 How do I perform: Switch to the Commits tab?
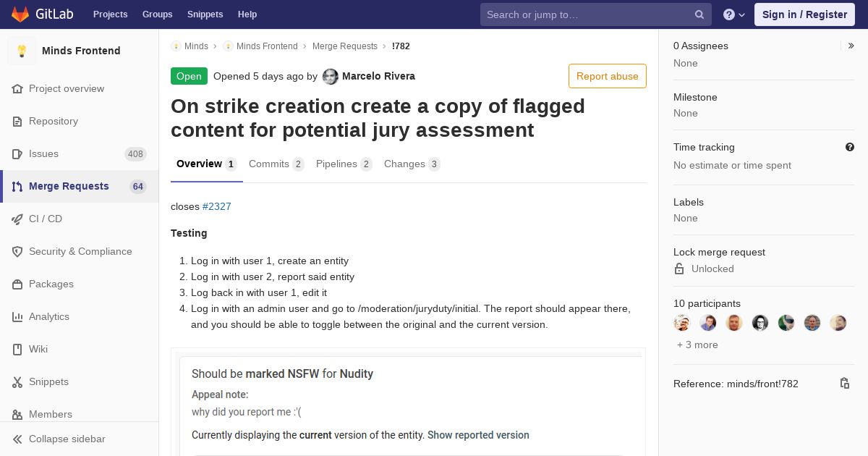276,164
